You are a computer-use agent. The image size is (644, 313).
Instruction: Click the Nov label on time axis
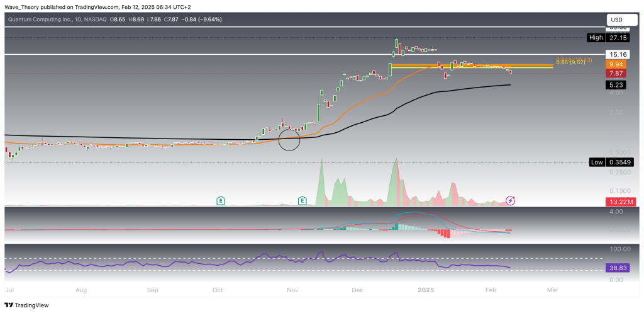(292, 290)
